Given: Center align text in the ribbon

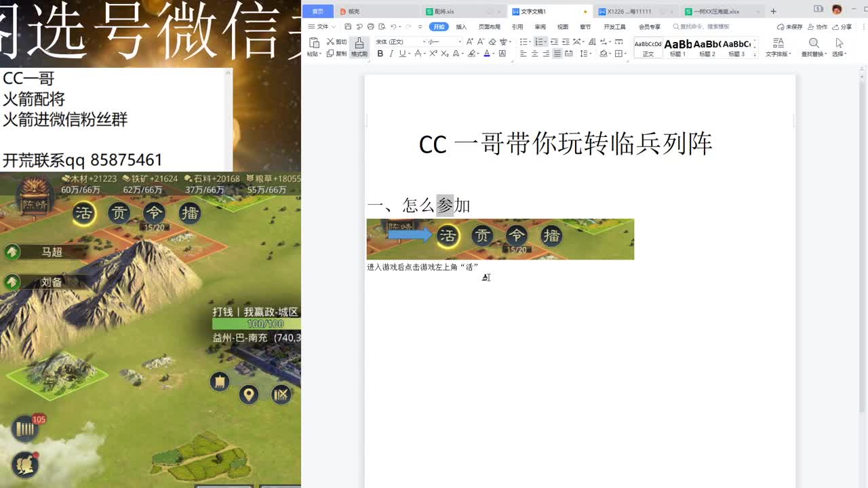Looking at the screenshot, I should coord(534,54).
